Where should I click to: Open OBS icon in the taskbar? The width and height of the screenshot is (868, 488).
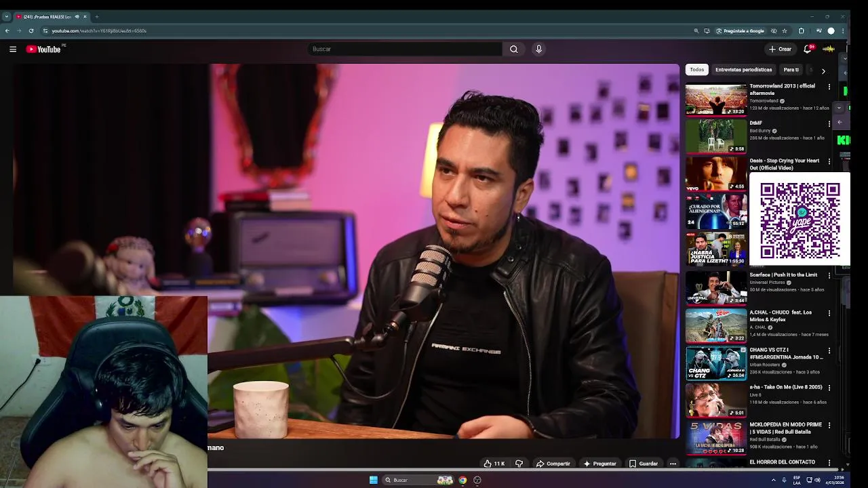pos(477,480)
